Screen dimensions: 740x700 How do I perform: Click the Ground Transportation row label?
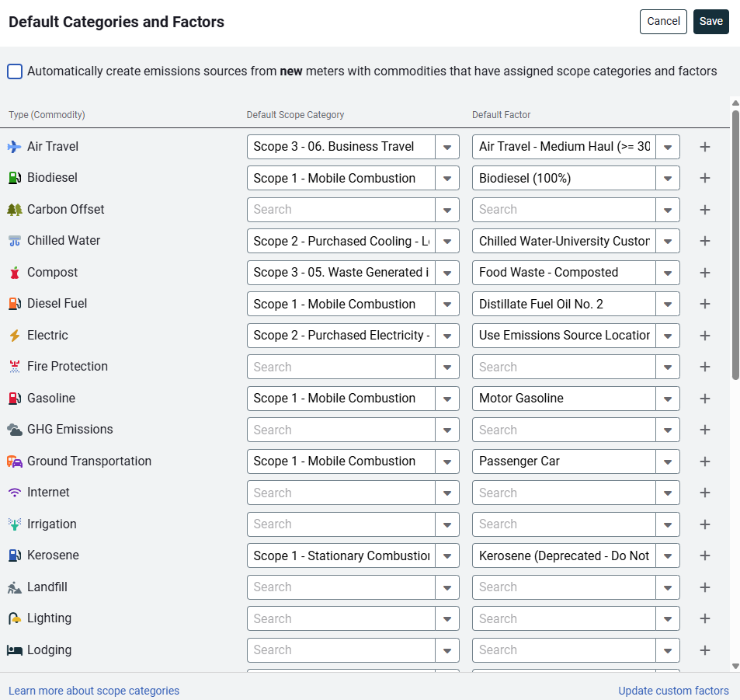tap(89, 461)
